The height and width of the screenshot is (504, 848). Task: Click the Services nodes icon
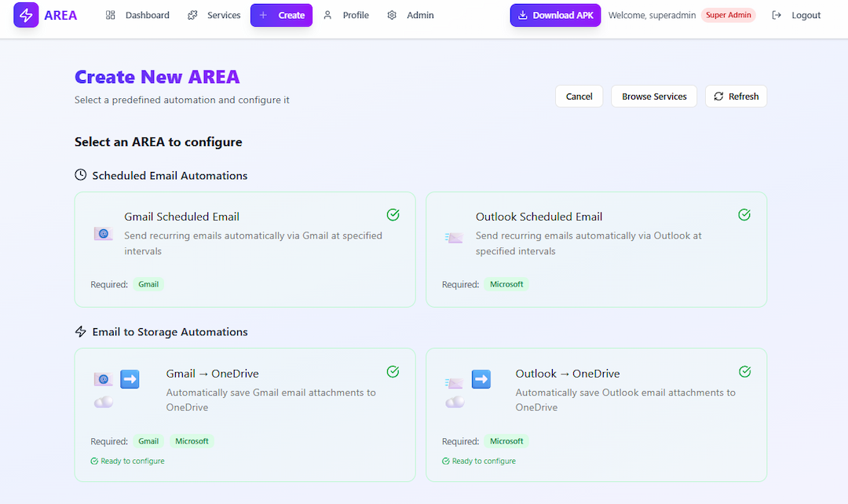pos(191,15)
